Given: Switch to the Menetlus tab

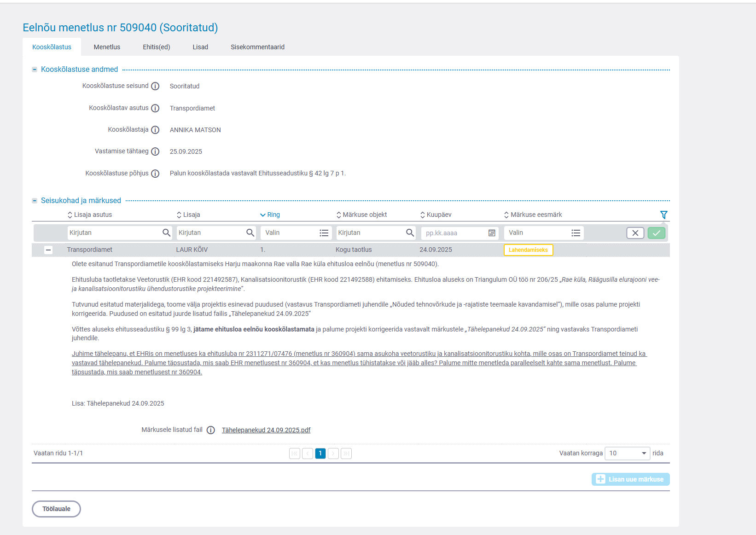Looking at the screenshot, I should [107, 47].
